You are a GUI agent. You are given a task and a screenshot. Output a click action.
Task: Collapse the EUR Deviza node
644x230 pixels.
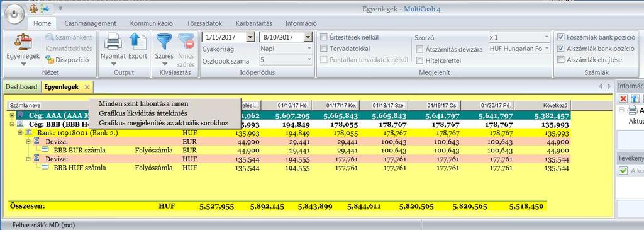click(x=28, y=142)
